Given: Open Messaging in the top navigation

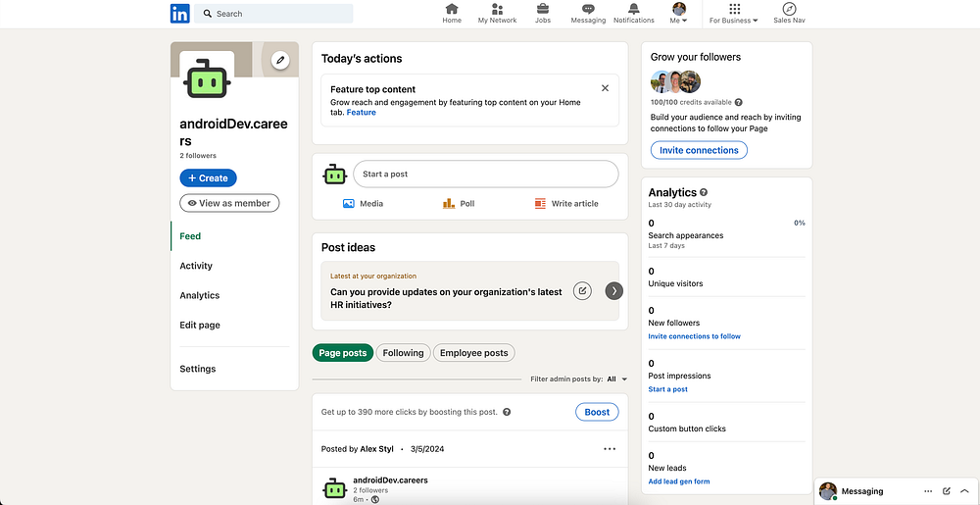Looking at the screenshot, I should pos(588,13).
